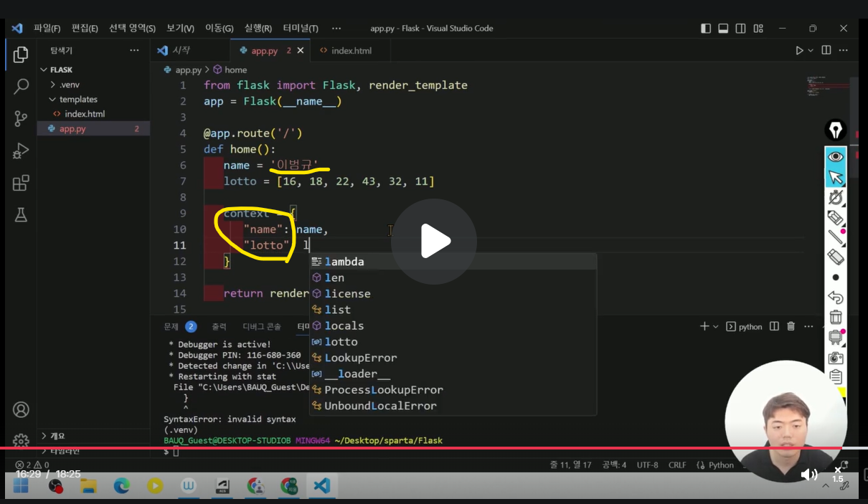868x504 pixels.
Task: Select the crossed-out stopwatch annotation tool
Action: pos(836,197)
